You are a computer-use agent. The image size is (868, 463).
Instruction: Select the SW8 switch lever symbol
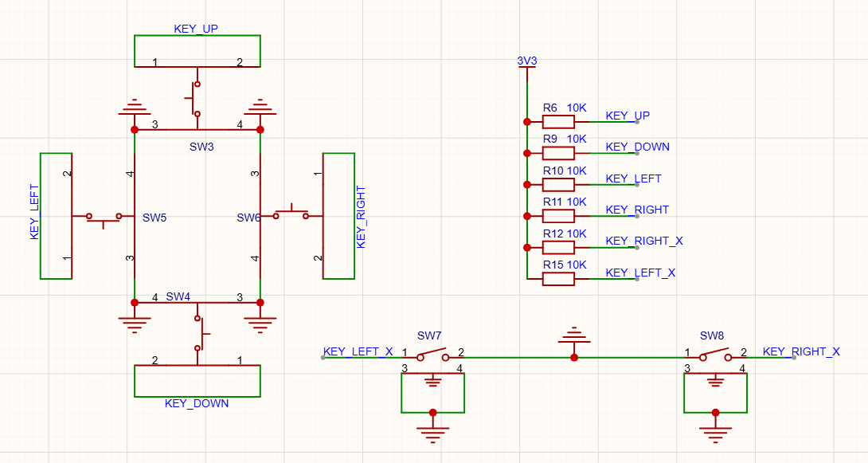tap(716, 354)
